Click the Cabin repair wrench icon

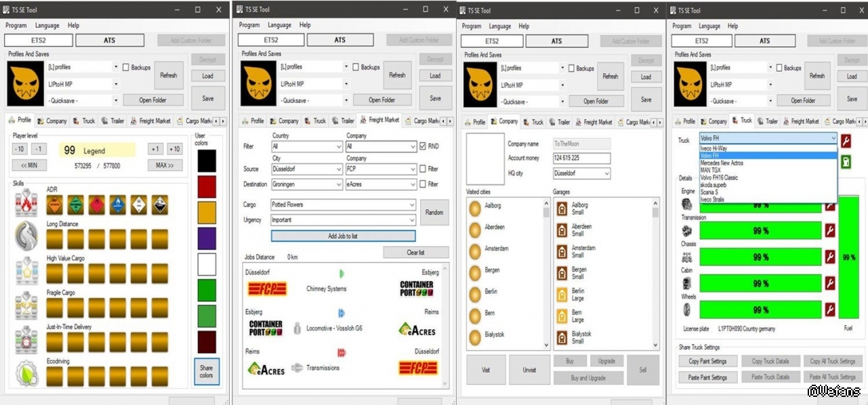click(830, 284)
